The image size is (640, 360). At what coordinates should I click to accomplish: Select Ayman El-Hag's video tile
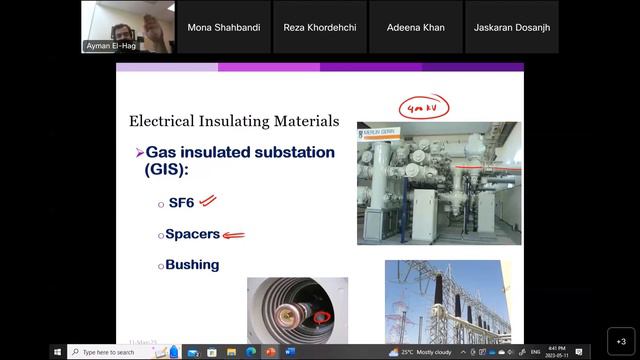coord(128,27)
